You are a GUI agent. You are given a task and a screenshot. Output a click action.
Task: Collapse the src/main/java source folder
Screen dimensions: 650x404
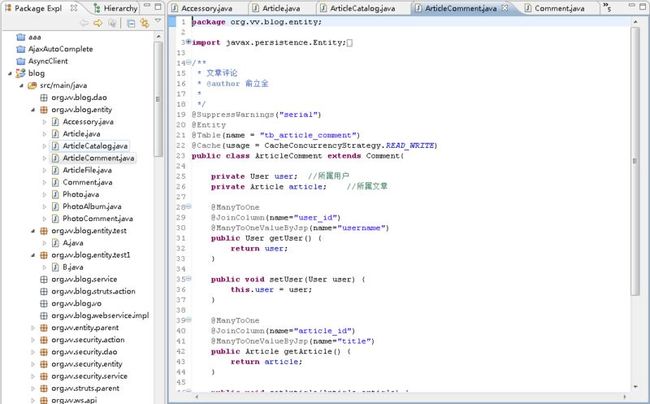(21, 85)
